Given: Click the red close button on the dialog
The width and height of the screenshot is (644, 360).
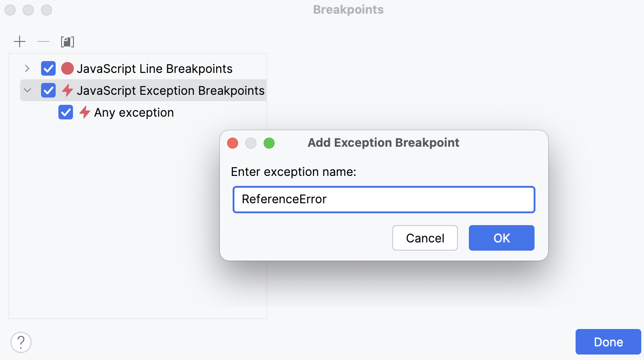Looking at the screenshot, I should click(233, 143).
